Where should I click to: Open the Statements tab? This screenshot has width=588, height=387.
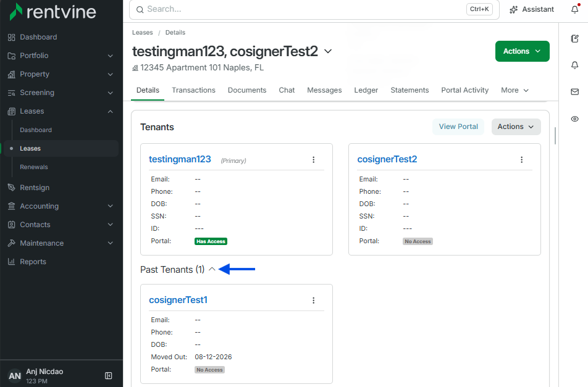coord(409,90)
